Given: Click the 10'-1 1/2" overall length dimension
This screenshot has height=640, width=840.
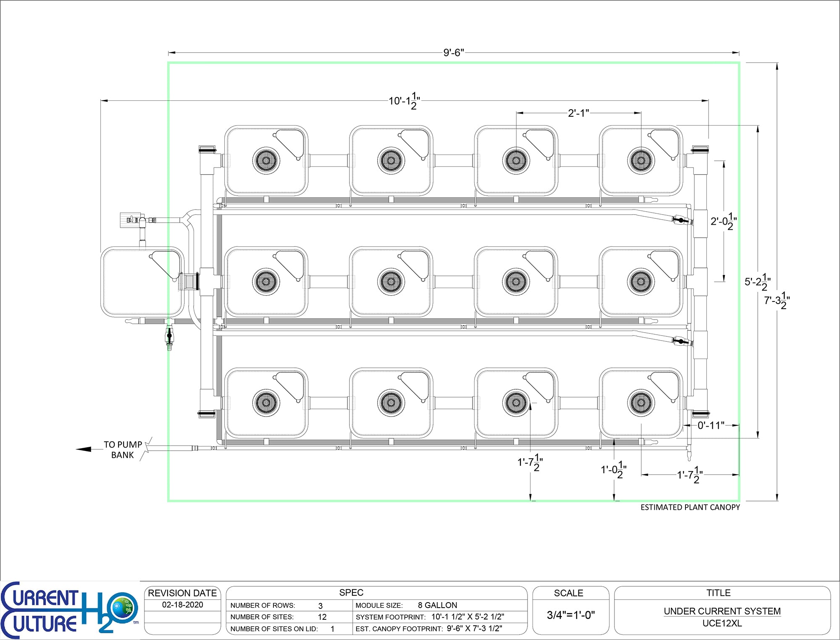Looking at the screenshot, I should pyautogui.click(x=404, y=101).
